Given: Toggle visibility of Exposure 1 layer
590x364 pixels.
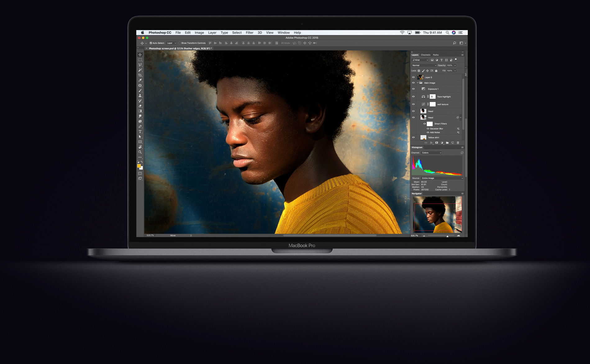Looking at the screenshot, I should [413, 89].
